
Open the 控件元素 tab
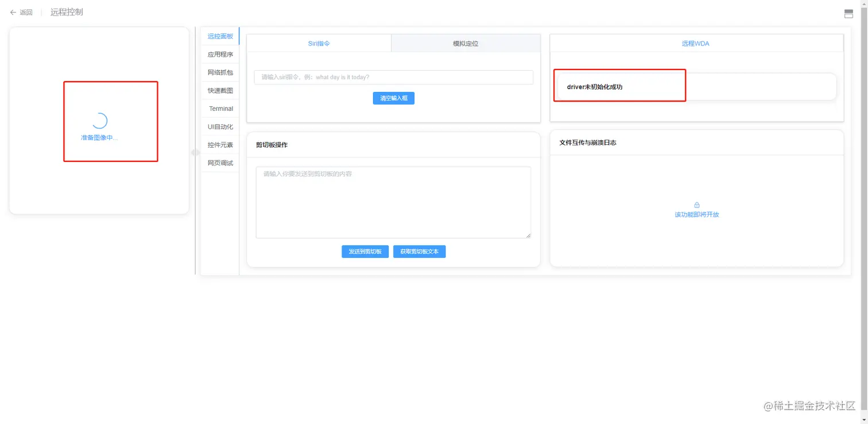pyautogui.click(x=220, y=145)
